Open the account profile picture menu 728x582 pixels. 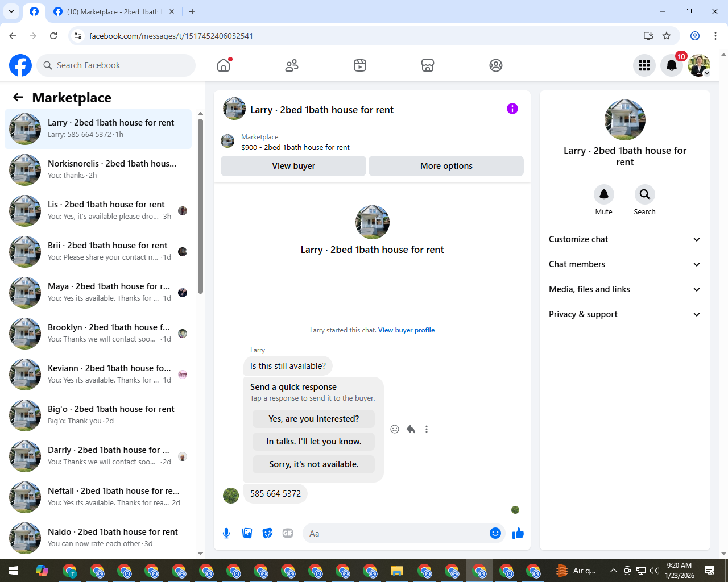pos(699,65)
